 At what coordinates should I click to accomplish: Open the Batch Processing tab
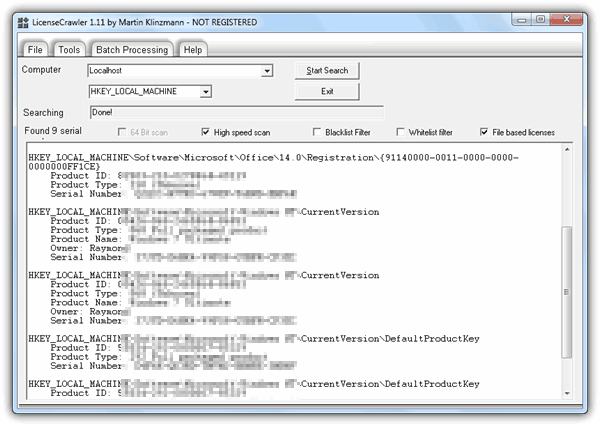click(x=132, y=50)
